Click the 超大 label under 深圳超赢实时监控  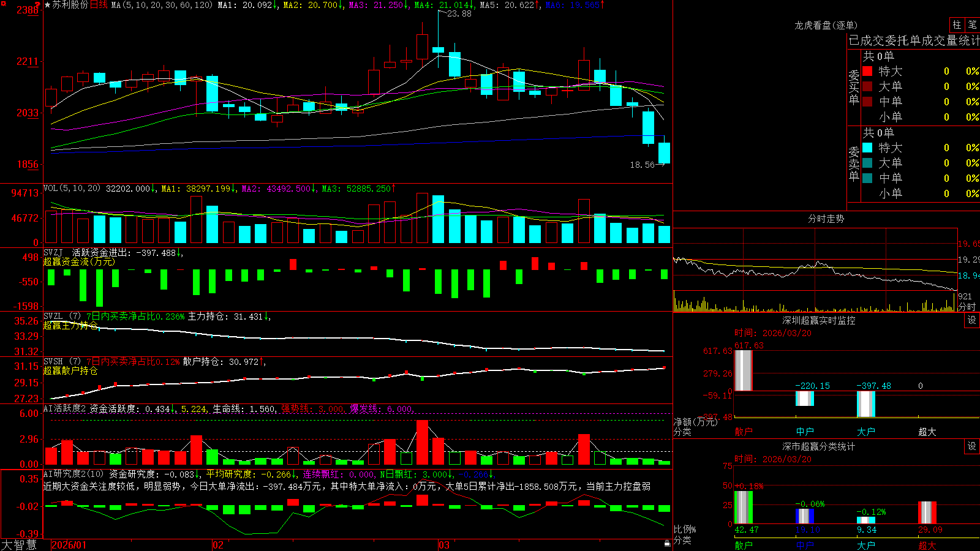click(927, 432)
